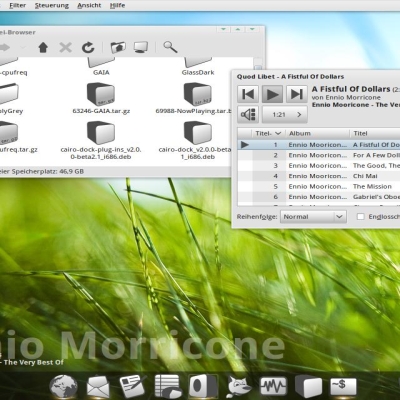Click the cpufreq.tar.gz file label
This screenshot has width=400, height=400.
[19, 150]
